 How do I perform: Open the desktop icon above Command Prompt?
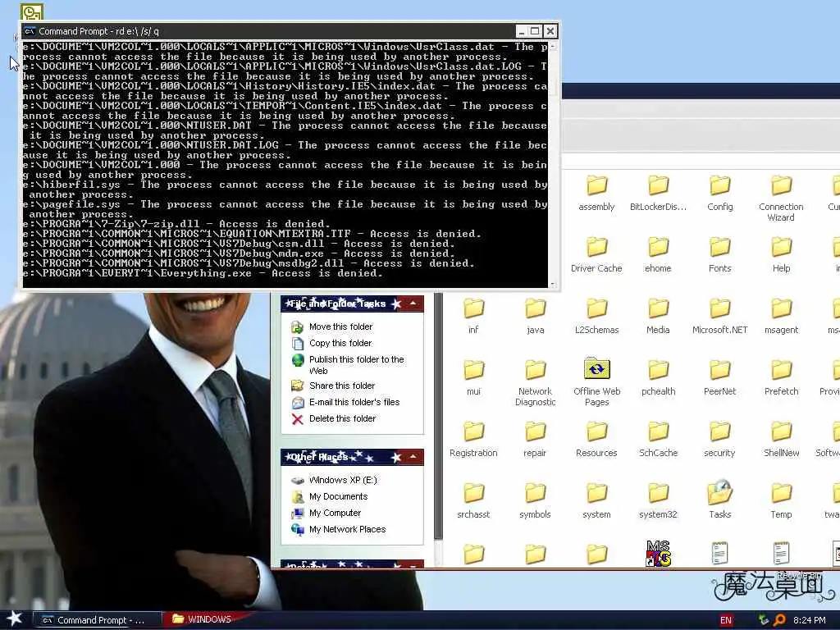[32, 11]
